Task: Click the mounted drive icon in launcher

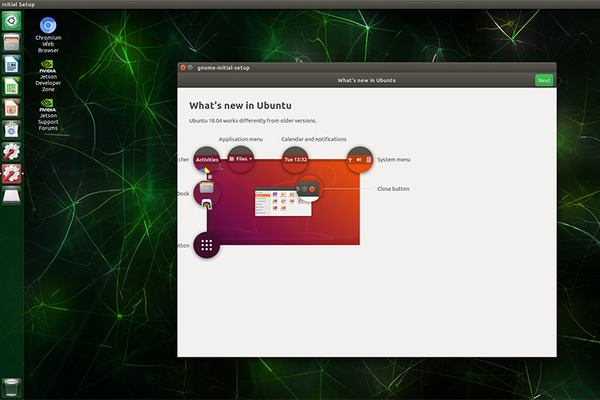Action: pos(12,194)
